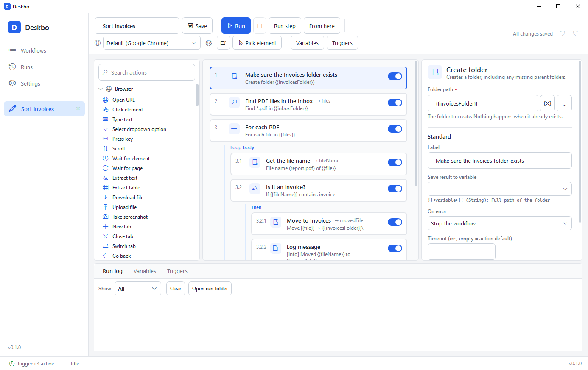Click the Upload file arrow icon

(x=106, y=207)
